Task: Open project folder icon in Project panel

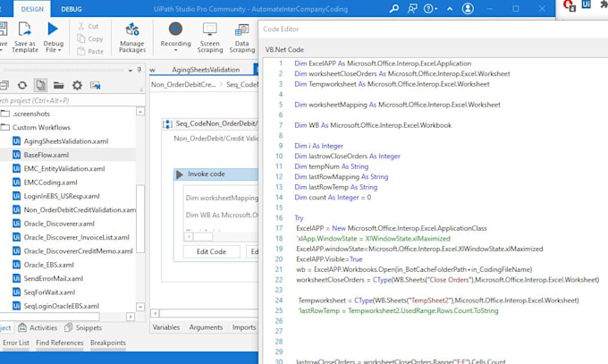Action: coord(58,85)
